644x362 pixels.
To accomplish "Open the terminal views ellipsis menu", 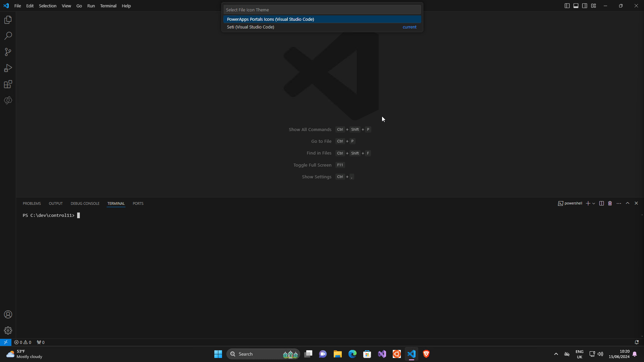I will [619, 203].
